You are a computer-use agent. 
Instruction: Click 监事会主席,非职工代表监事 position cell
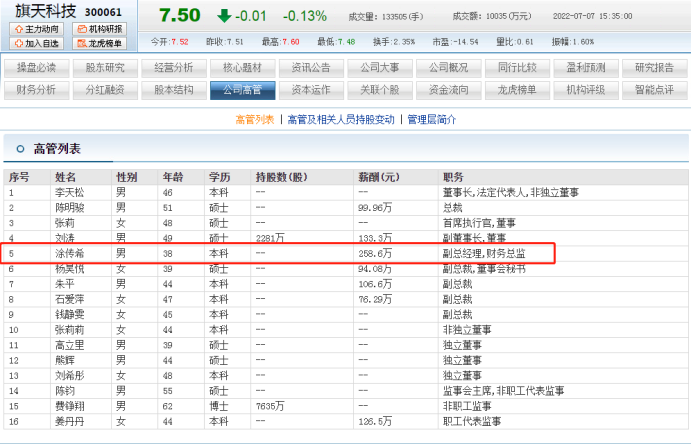tap(503, 391)
